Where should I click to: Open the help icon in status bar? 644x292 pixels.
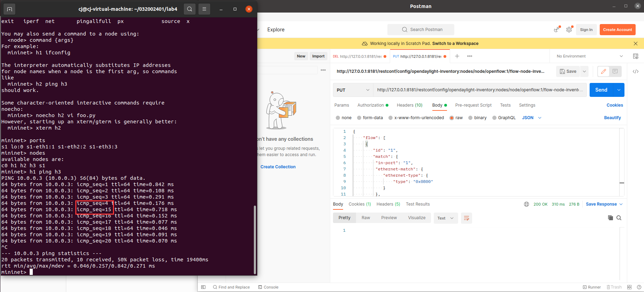639,287
